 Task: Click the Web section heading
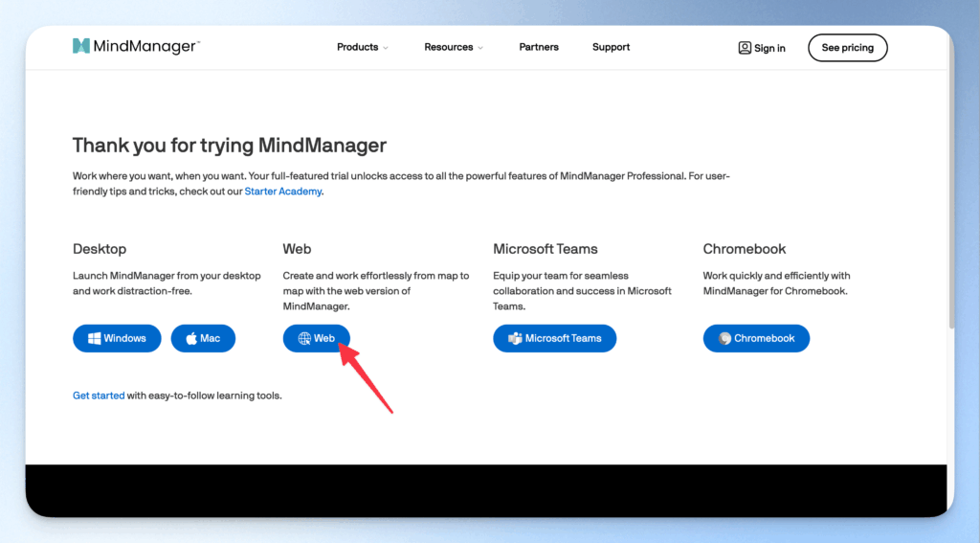297,249
